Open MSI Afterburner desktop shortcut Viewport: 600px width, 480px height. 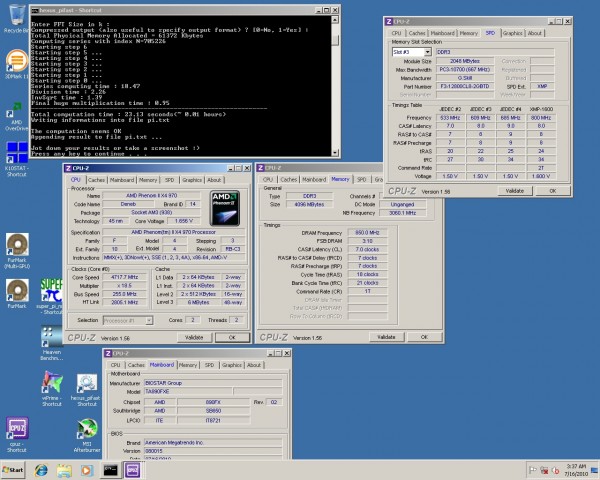pos(88,430)
